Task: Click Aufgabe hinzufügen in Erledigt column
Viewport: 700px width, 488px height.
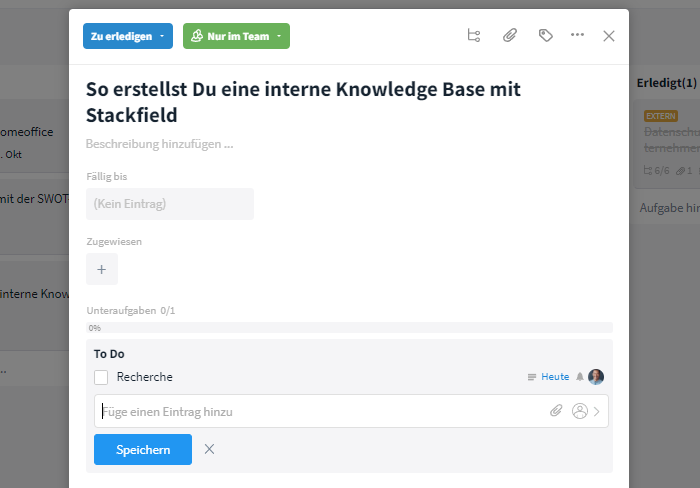Action: tap(670, 208)
